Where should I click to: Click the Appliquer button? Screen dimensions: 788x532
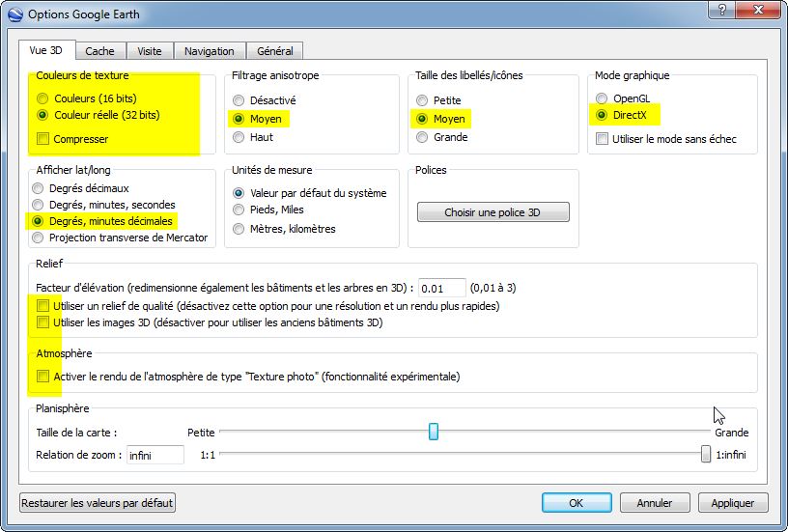click(x=733, y=503)
